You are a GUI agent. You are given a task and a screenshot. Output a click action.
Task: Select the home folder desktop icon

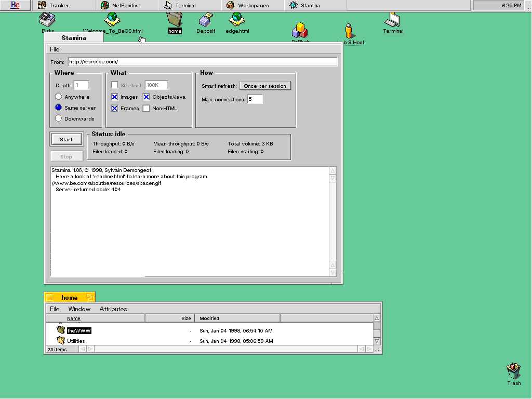pos(175,23)
